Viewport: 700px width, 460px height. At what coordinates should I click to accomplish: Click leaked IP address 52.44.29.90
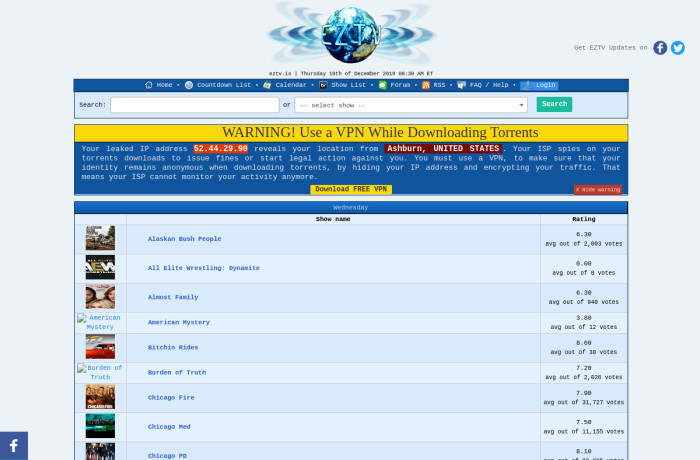(x=221, y=149)
